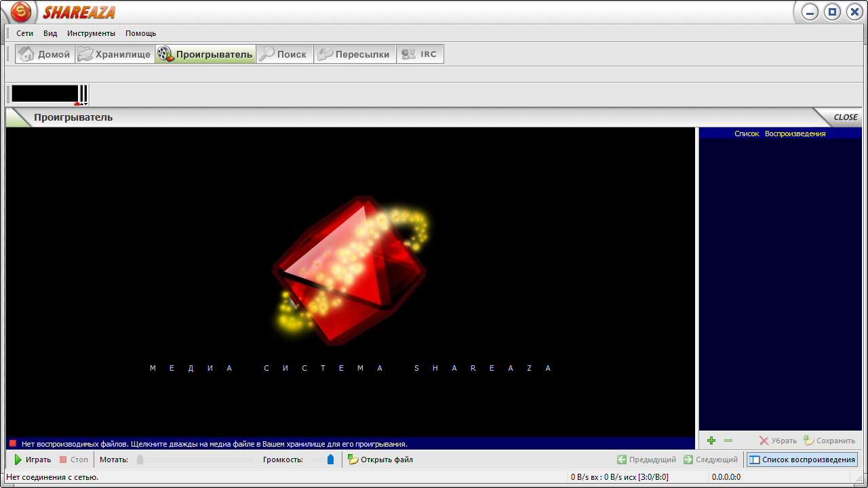868x488 pixels.
Task: Go to the Домой tab
Action: click(x=45, y=54)
